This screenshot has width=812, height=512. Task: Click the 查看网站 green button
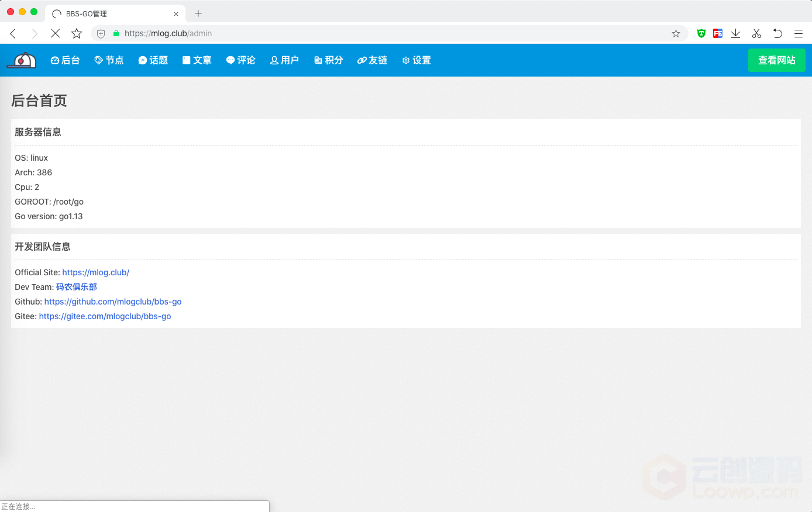pos(777,60)
